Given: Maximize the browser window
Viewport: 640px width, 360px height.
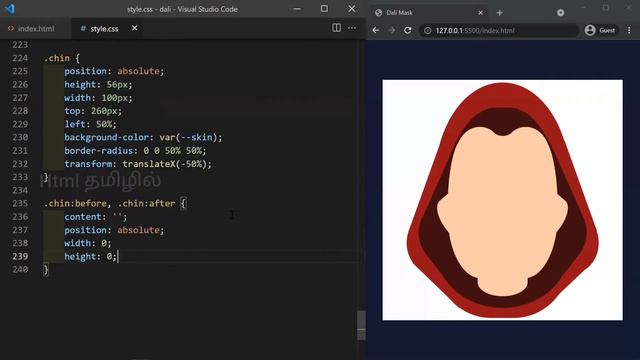Looking at the screenshot, I should point(606,8).
